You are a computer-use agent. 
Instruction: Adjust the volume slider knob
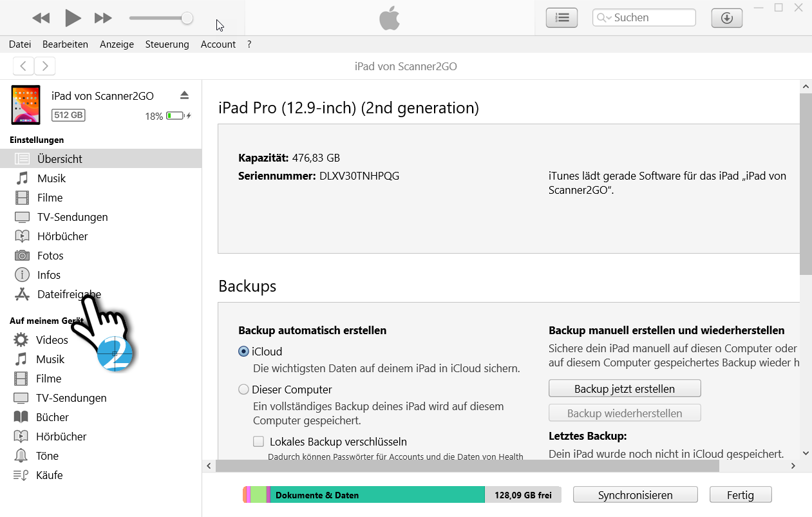click(187, 18)
